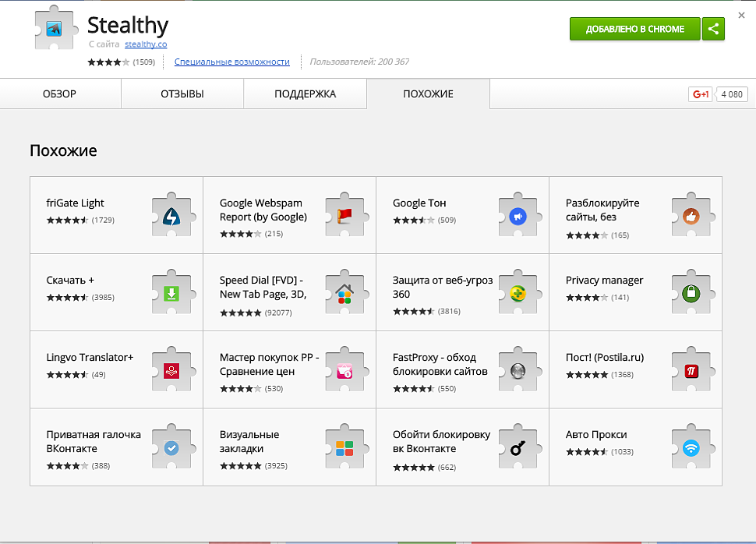
Task: Click the Мастер покупок PP title
Action: click(x=270, y=364)
